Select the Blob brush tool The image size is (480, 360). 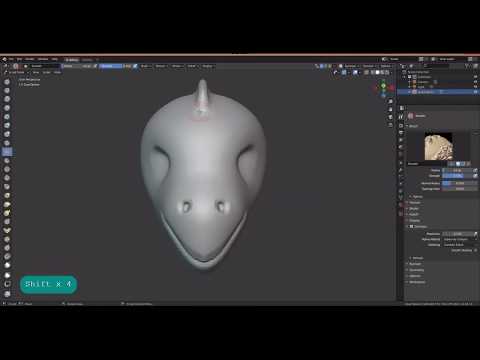tap(7, 143)
